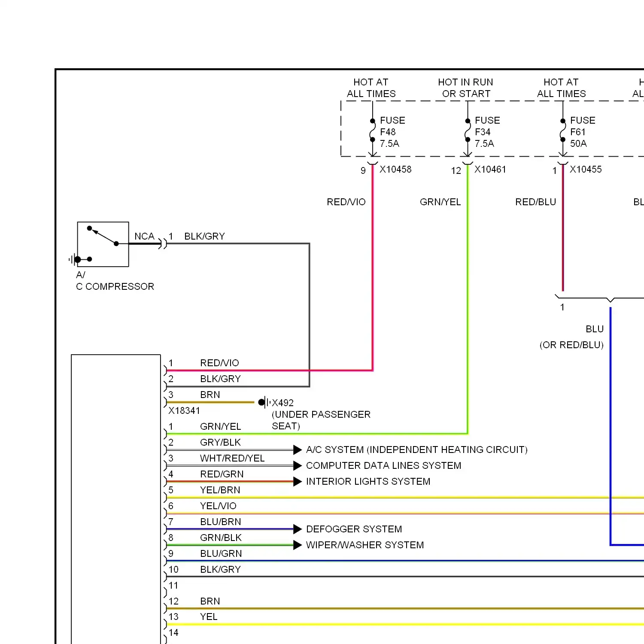Click RED/VIO label at pin 1
This screenshot has height=644, width=644.
coord(219,363)
